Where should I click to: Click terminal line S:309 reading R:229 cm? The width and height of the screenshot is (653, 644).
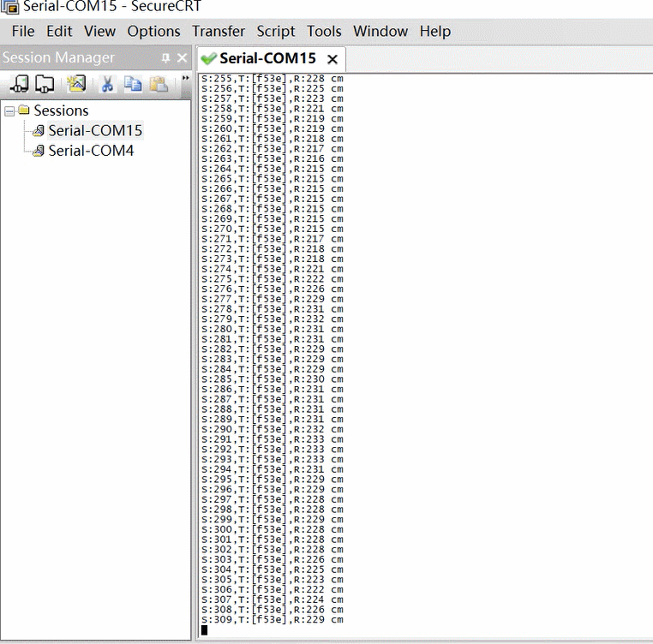click(273, 619)
